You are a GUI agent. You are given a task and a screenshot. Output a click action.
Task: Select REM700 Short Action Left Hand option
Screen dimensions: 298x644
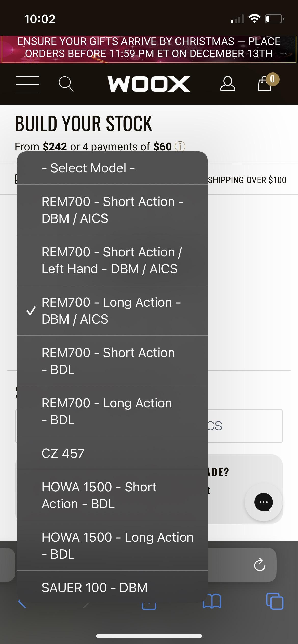pyautogui.click(x=112, y=260)
